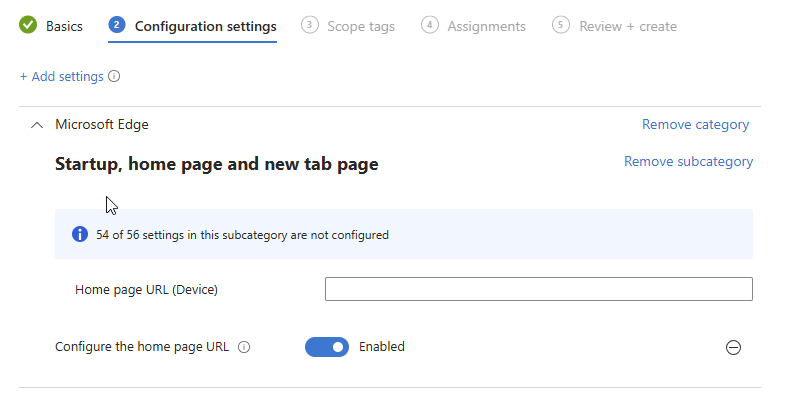Open info tooltip for Configure the home page URL
795x393 pixels.
(244, 347)
